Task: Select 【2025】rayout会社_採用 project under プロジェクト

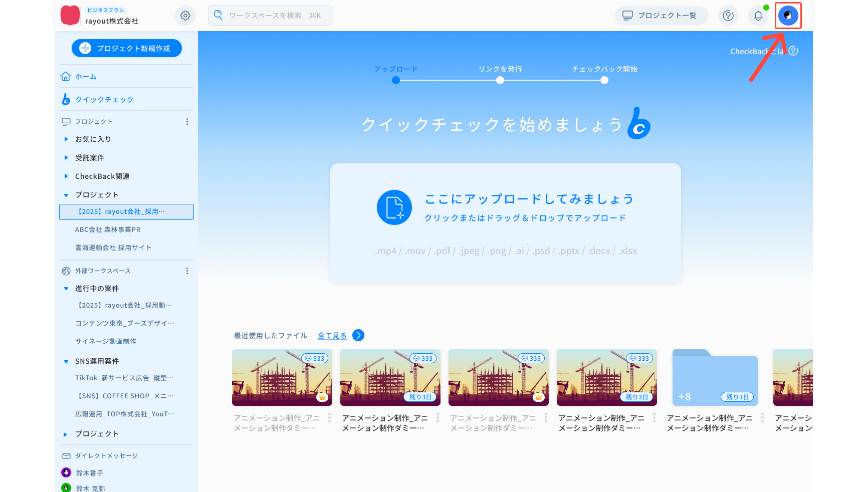Action: click(126, 212)
